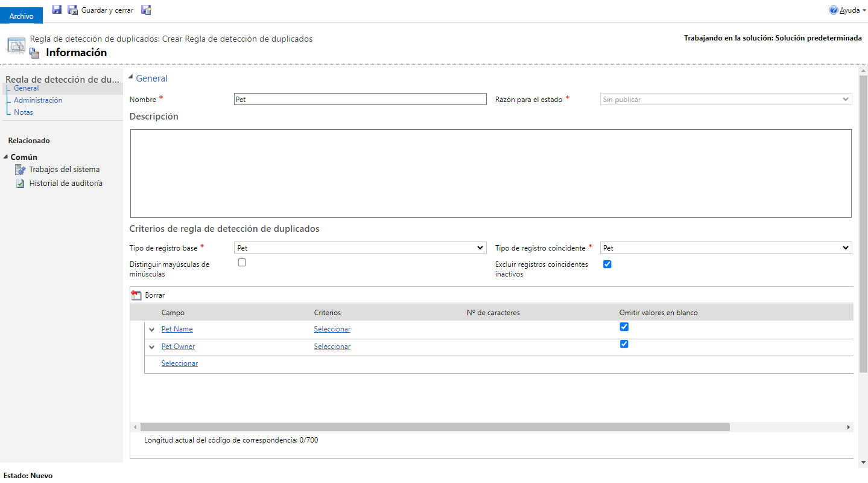Click the Ayuda help icon

point(834,10)
